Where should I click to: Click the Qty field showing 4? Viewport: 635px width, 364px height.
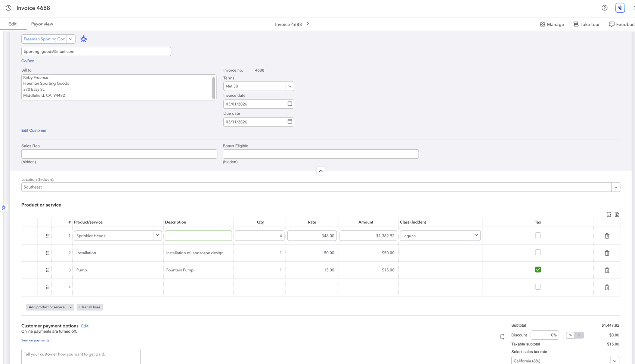(x=260, y=236)
